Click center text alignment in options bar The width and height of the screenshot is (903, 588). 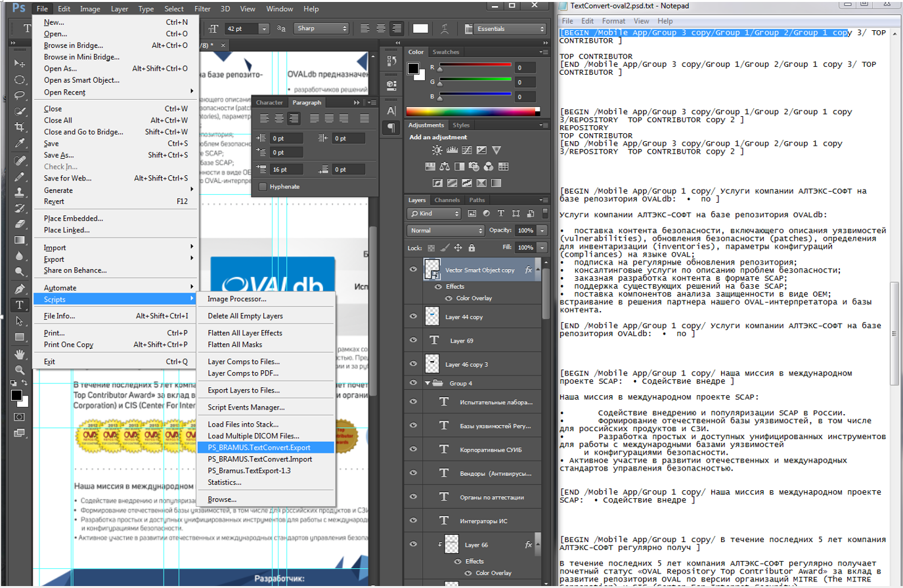pos(381,28)
